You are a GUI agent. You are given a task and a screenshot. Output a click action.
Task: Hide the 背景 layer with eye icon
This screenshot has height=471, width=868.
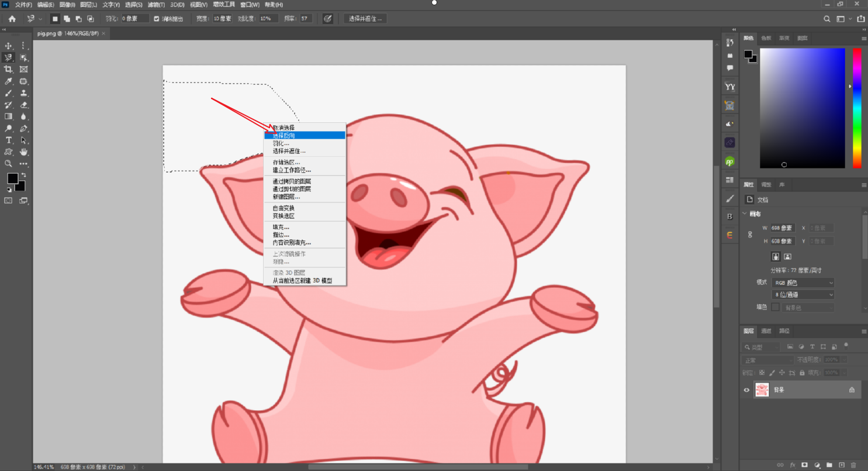pyautogui.click(x=746, y=390)
